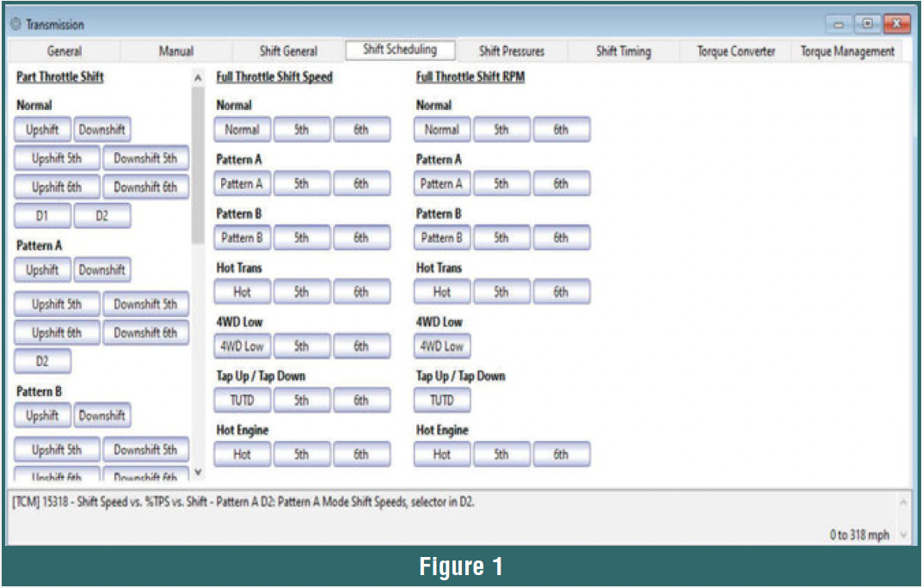Click the Transmission window gear icon
This screenshot has width=922, height=588.
(x=15, y=24)
